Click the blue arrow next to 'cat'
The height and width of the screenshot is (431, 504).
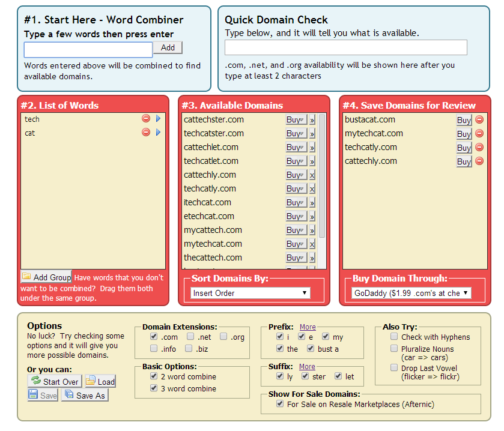pyautogui.click(x=159, y=133)
